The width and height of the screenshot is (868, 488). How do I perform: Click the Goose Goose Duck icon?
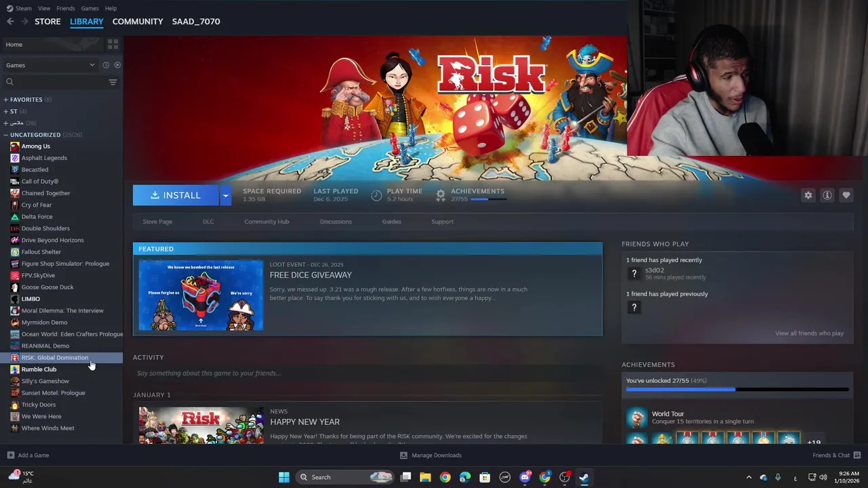coord(15,287)
